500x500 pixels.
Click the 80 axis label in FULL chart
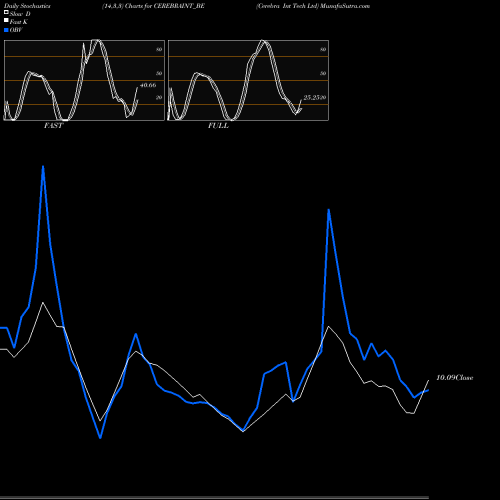click(x=323, y=49)
